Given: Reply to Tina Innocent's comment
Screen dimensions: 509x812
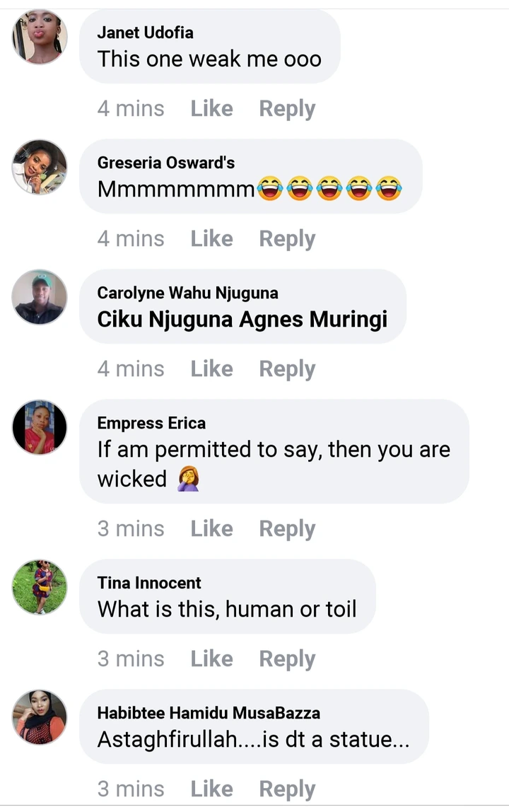Looking at the screenshot, I should [x=287, y=659].
